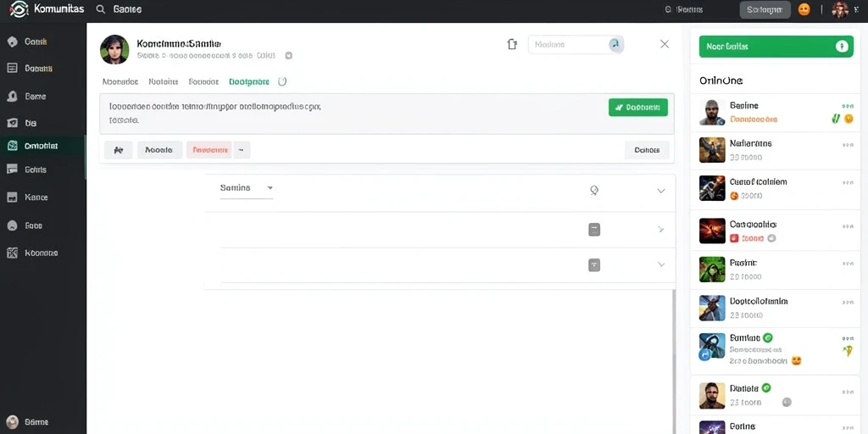Click the profile picture in the main panel header
Image resolution: width=868 pixels, height=434 pixels.
(114, 50)
